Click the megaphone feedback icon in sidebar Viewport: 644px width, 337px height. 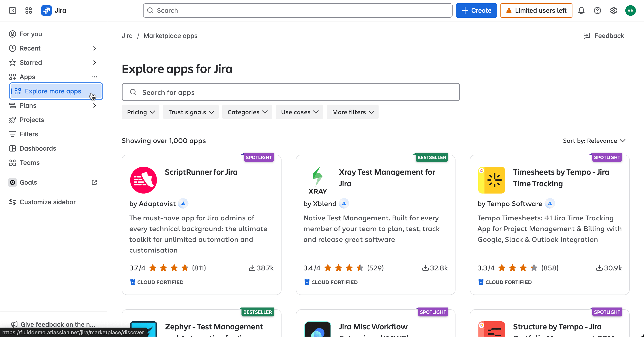click(x=14, y=324)
